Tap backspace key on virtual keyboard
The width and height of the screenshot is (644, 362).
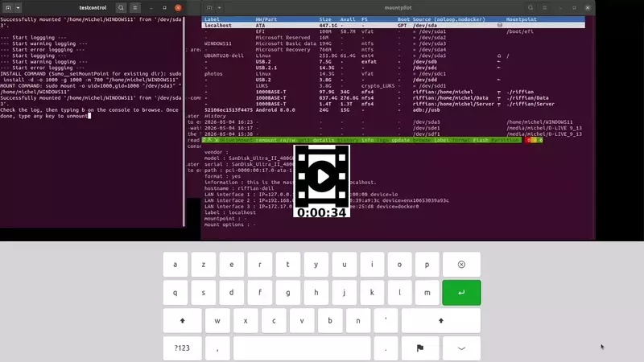(461, 265)
